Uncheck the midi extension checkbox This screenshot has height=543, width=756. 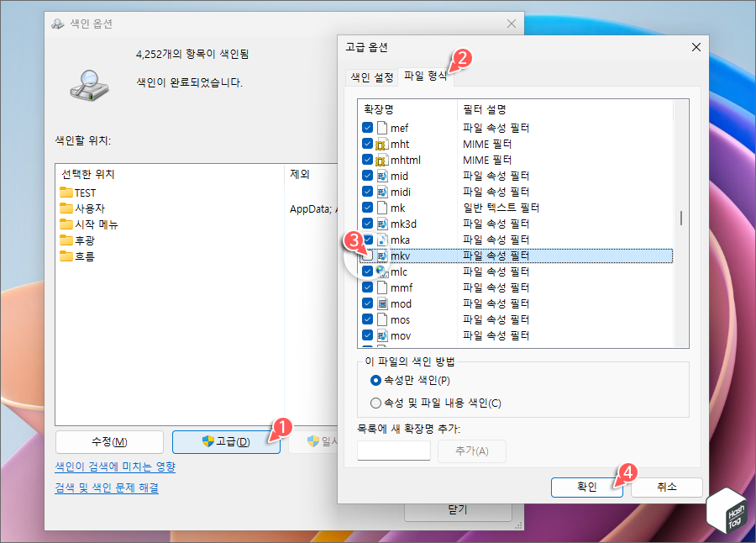(x=367, y=191)
